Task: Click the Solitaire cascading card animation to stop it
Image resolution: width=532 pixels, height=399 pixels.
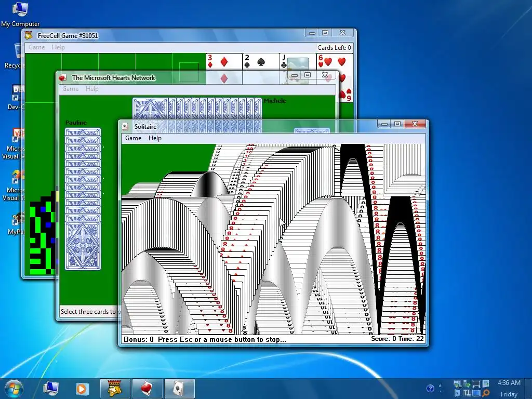Action: point(273,239)
